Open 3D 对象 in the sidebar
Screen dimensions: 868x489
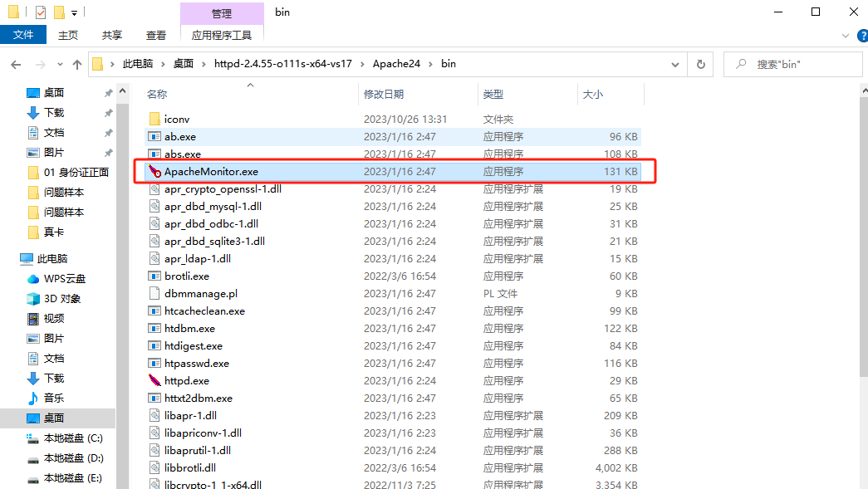[x=62, y=299]
